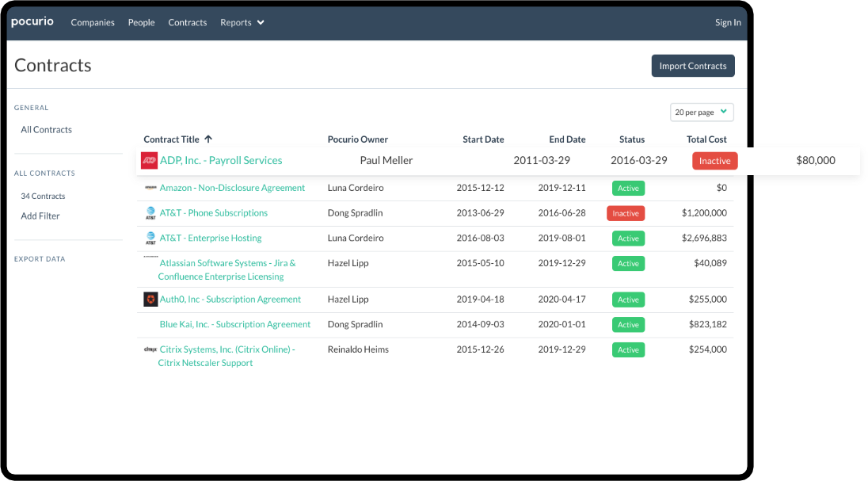Click Reinaldo Heims owner name
868x481 pixels.
pyautogui.click(x=358, y=349)
